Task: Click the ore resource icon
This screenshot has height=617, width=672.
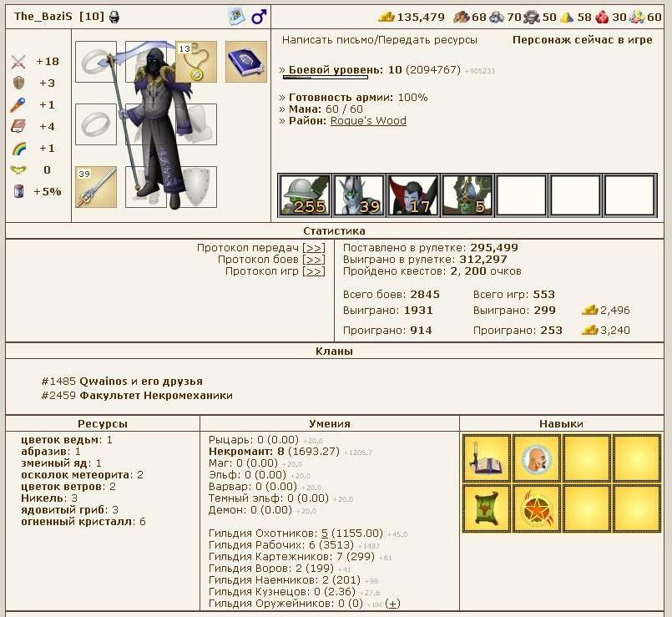Action: click(x=497, y=18)
